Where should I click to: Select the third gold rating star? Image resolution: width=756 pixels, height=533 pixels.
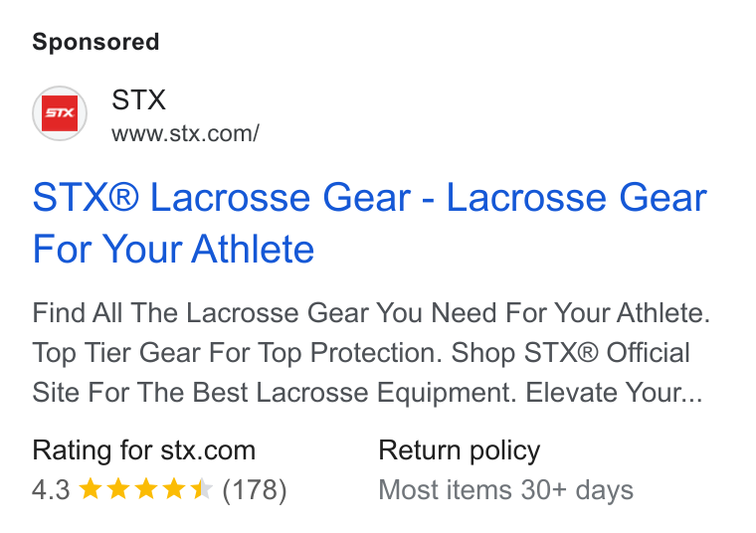pos(145,488)
